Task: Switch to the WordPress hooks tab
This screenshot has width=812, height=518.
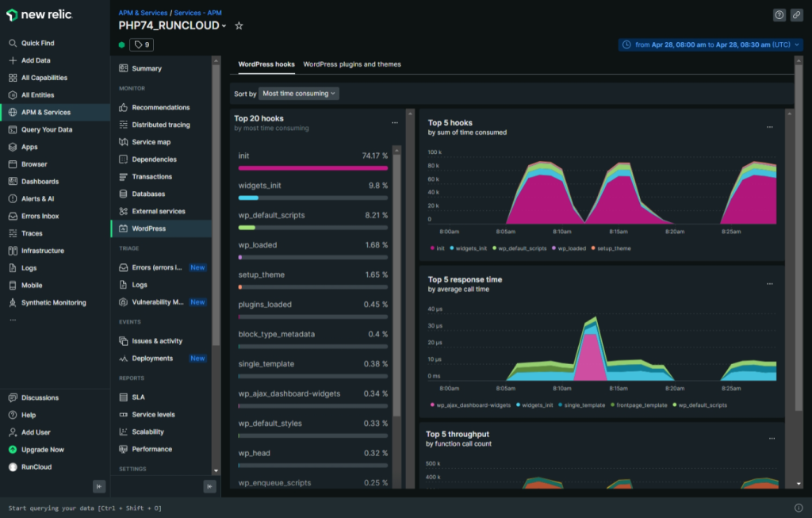Action: click(266, 64)
